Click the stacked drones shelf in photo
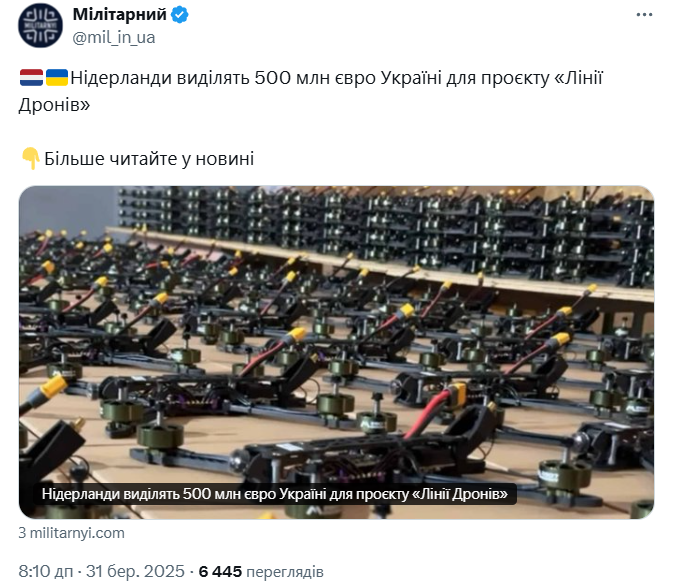Image resolution: width=673 pixels, height=584 pixels. tap(386, 232)
